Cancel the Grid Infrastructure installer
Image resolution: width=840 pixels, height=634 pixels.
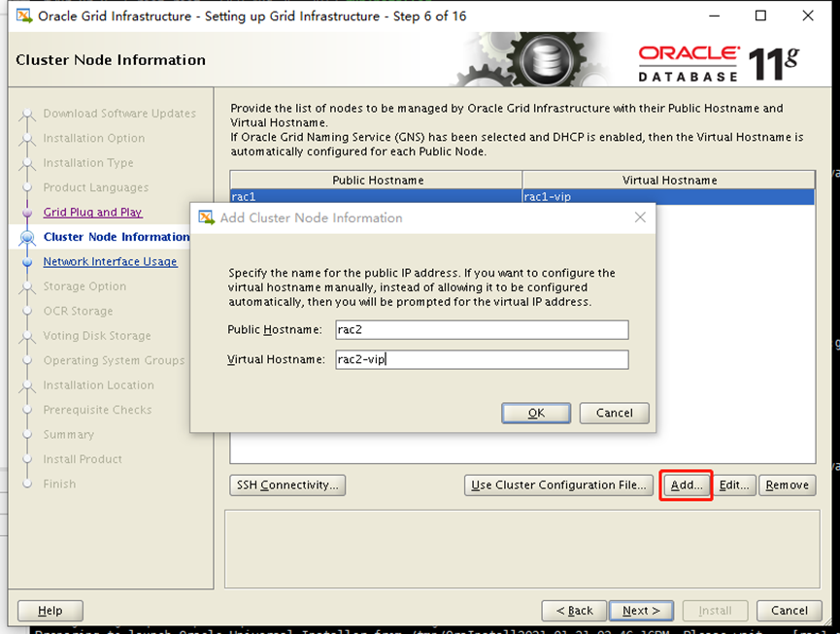(x=790, y=611)
